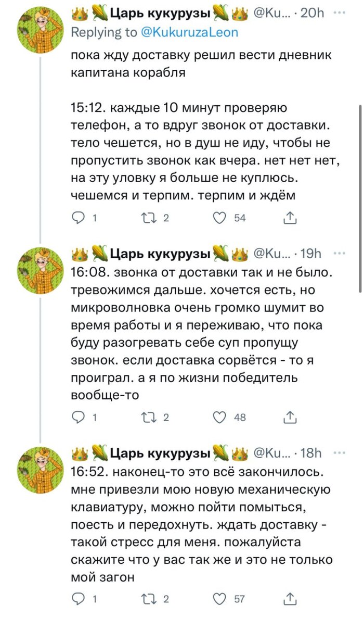Share the 15:12 tweet

(x=291, y=219)
